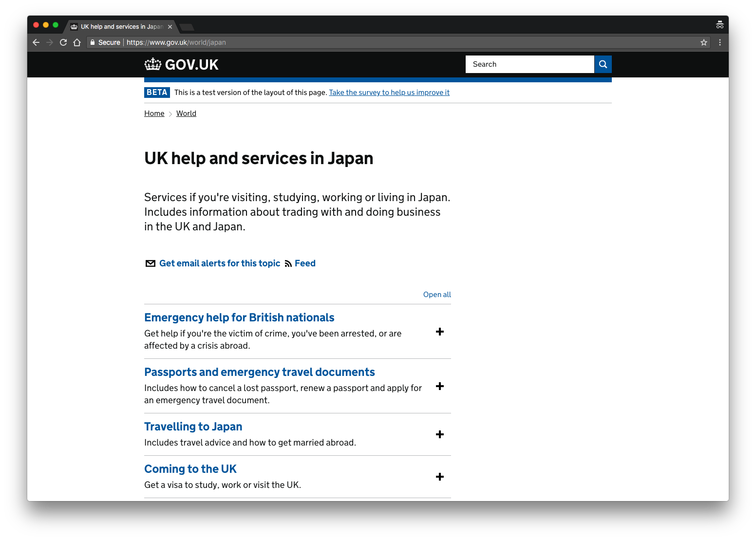Open the survey link to improve page
The image size is (756, 540).
pyautogui.click(x=389, y=93)
